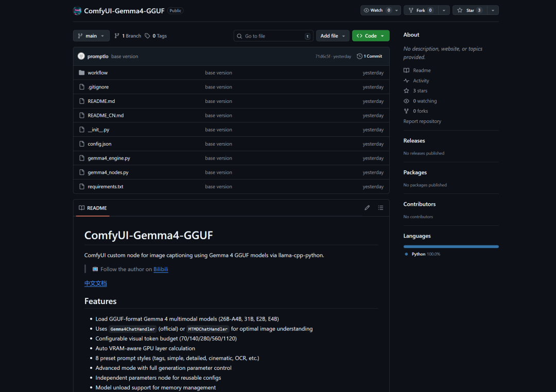Open the workflow folder

coord(97,73)
